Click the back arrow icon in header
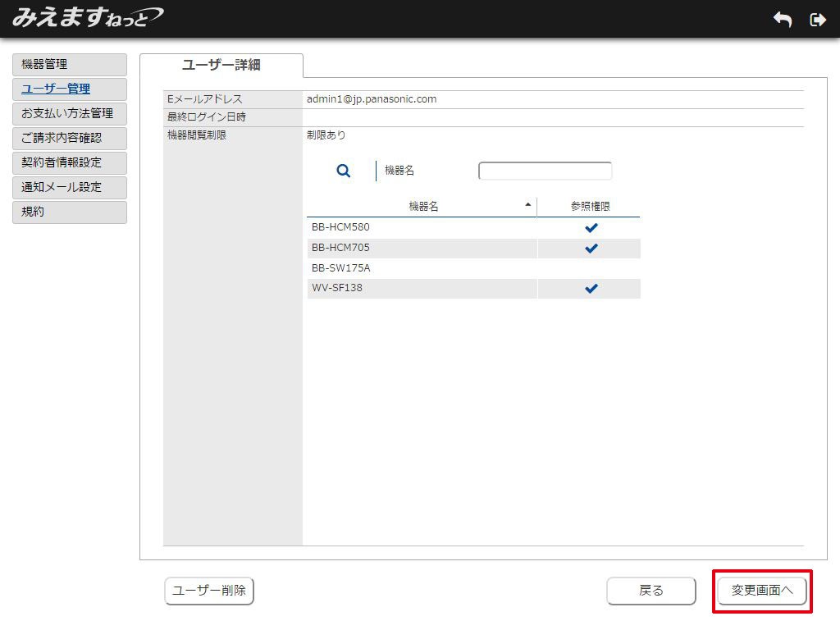The width and height of the screenshot is (840, 630). pos(783,20)
